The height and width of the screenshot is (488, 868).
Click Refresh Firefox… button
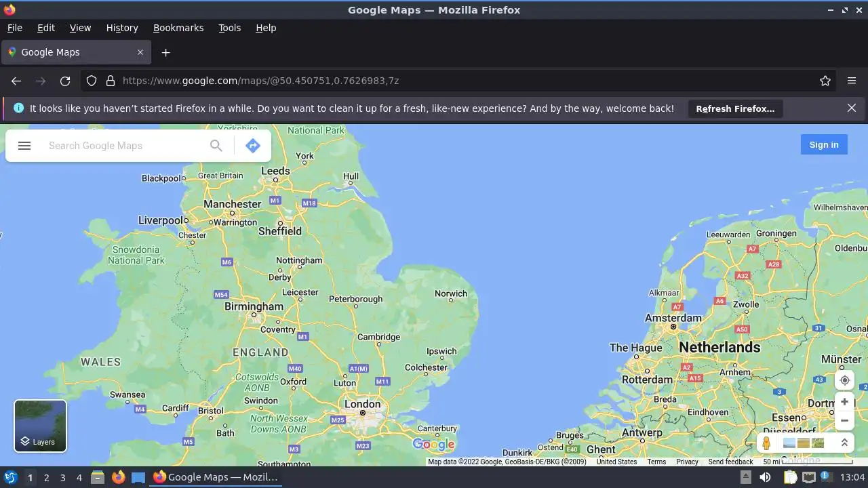(x=735, y=108)
